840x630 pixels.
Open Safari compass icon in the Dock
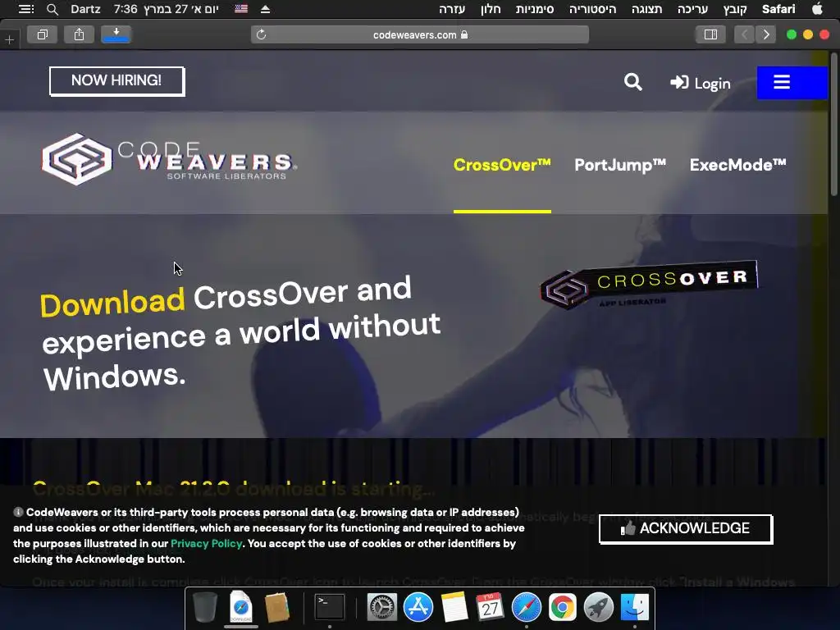(x=526, y=608)
